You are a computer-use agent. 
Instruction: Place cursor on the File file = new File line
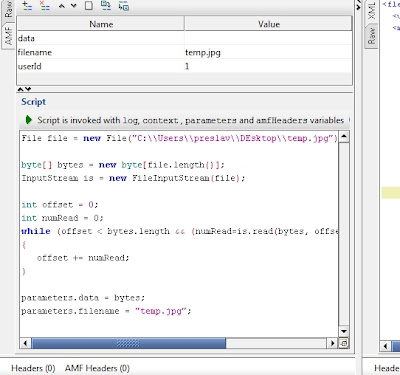(179, 138)
